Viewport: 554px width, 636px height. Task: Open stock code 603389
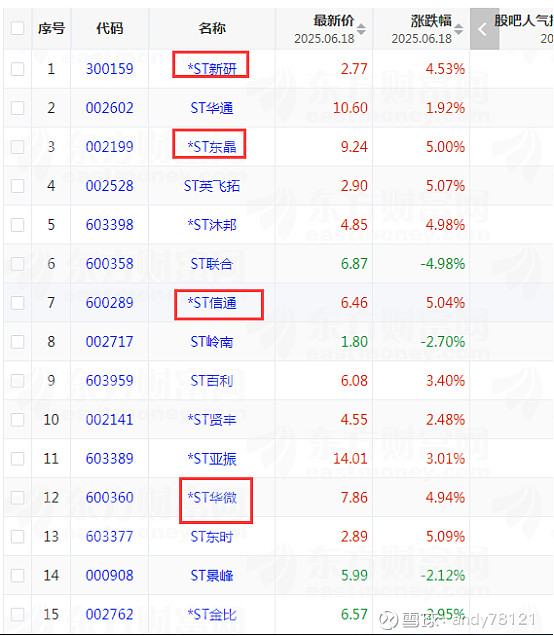point(110,458)
